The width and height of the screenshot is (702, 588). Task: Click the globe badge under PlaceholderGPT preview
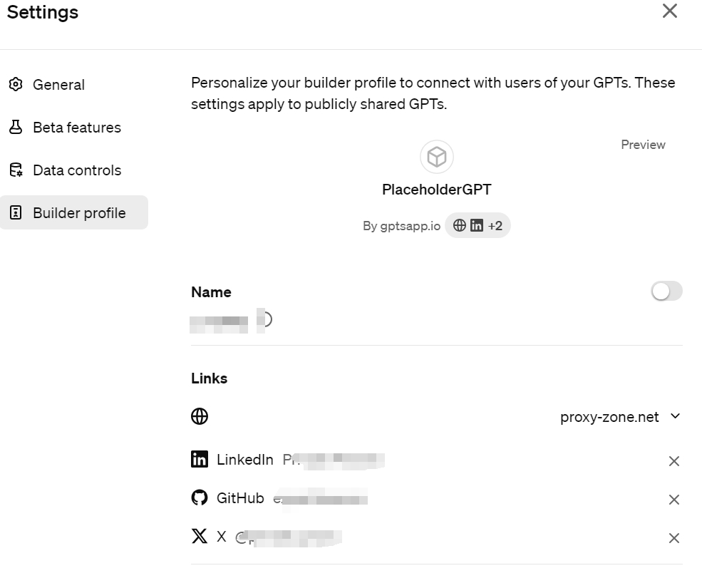[460, 225]
